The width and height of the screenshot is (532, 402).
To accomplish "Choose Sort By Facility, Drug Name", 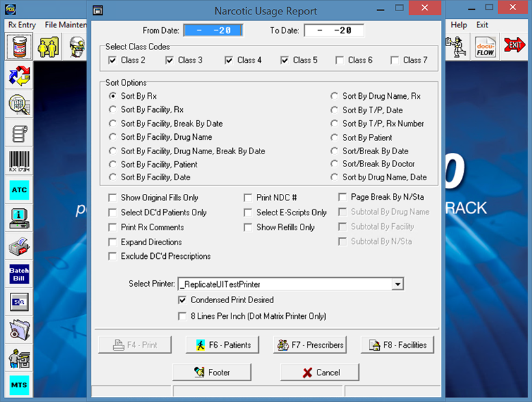I will [x=113, y=138].
